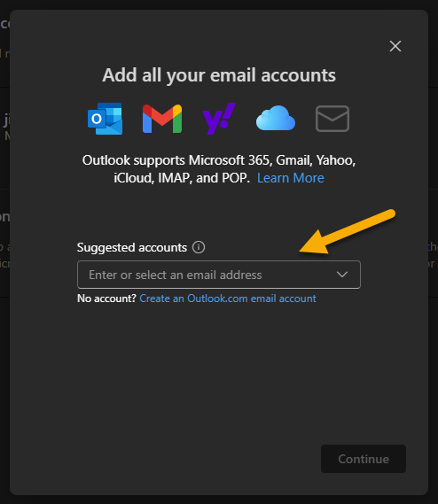Image resolution: width=438 pixels, height=504 pixels.
Task: Click the Gmail logo icon
Action: click(162, 119)
